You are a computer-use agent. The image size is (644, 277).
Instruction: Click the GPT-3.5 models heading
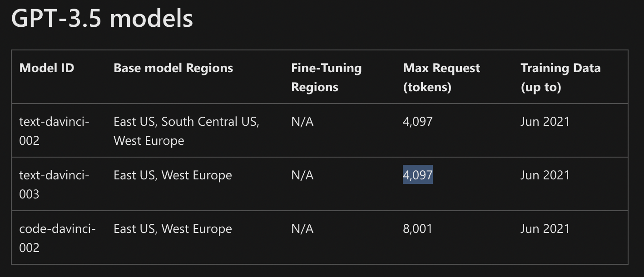[x=102, y=18]
